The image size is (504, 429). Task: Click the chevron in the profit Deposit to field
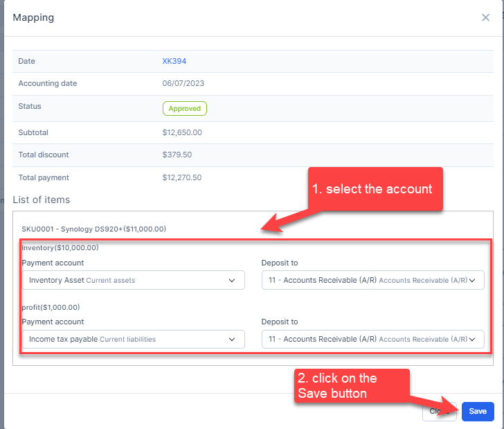(474, 339)
